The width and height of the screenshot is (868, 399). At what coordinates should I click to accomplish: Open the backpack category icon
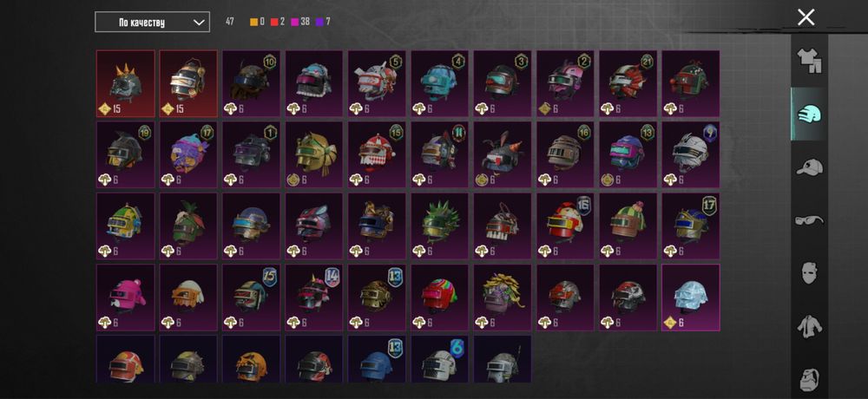click(x=809, y=378)
